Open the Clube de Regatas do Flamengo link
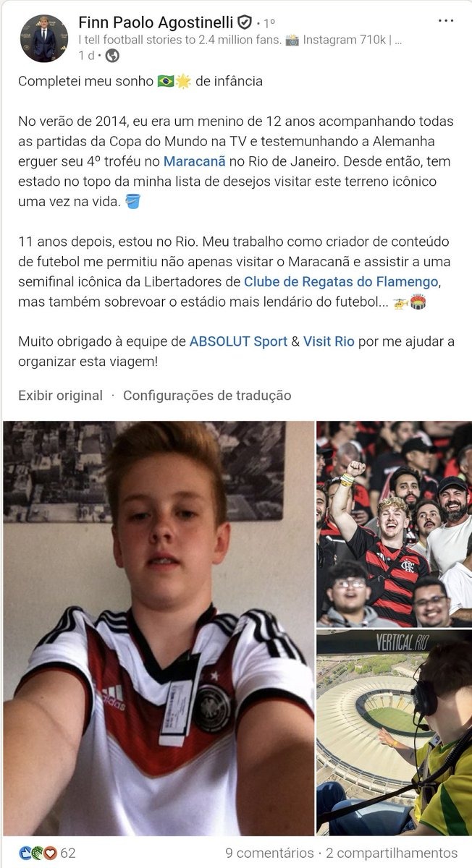472x868 pixels. point(341,281)
